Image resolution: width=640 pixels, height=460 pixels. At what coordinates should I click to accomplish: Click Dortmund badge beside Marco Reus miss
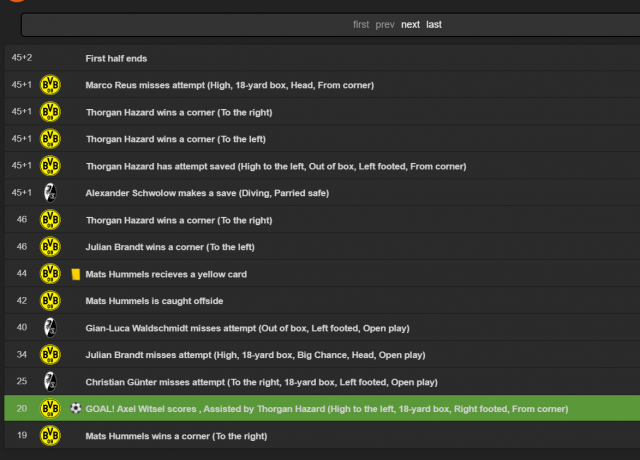pyautogui.click(x=50, y=85)
